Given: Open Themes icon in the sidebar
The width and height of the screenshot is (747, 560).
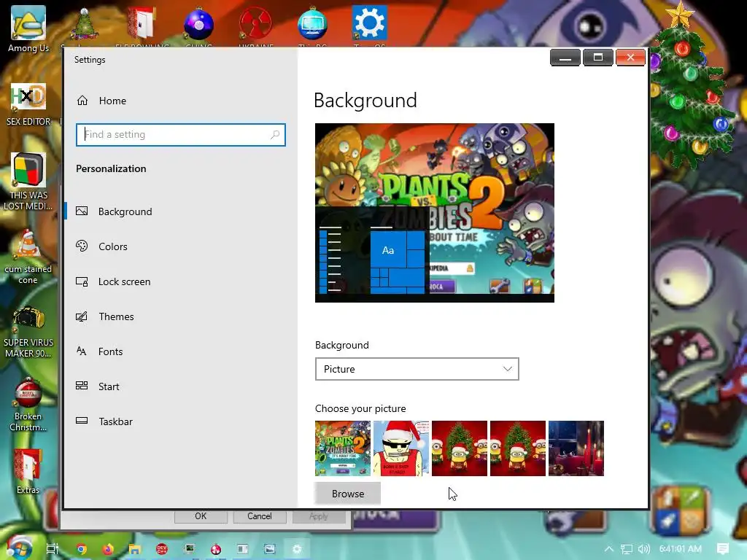Looking at the screenshot, I should [x=82, y=316].
